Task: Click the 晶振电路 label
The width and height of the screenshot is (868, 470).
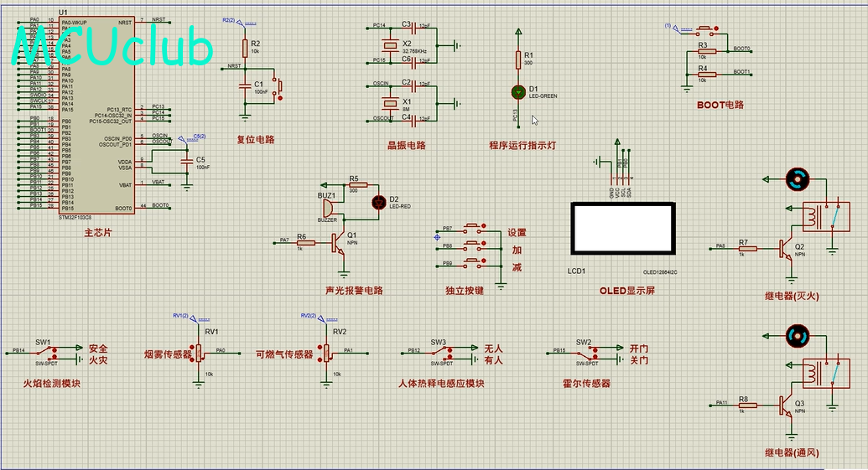Action: pos(406,146)
